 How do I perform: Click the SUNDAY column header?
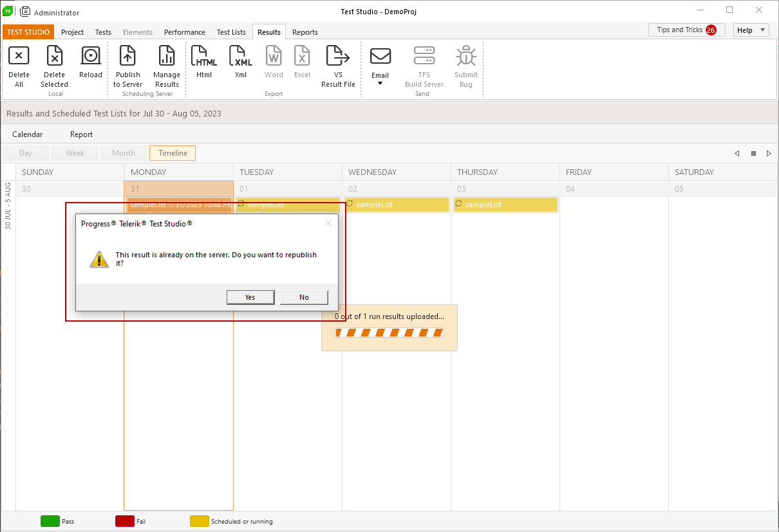click(70, 172)
